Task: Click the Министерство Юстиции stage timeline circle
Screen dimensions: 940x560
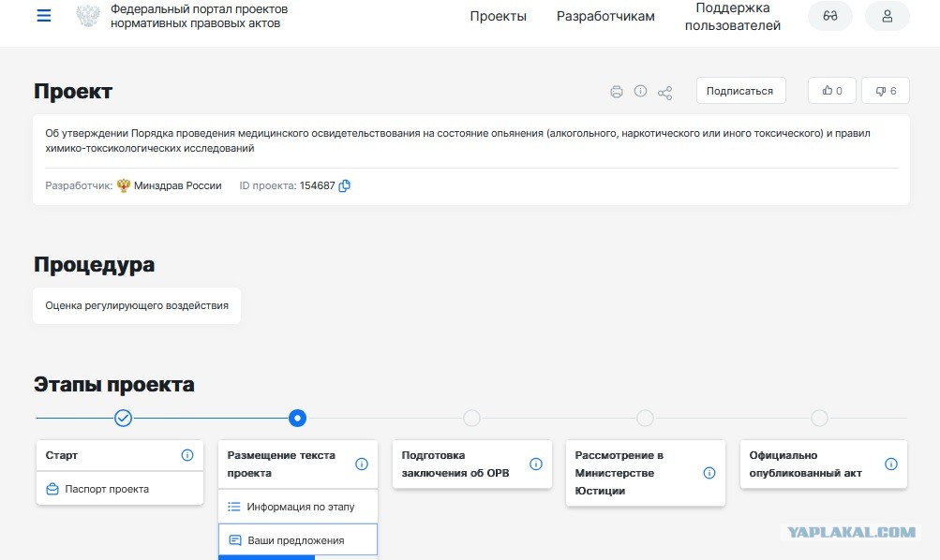Action: point(645,418)
